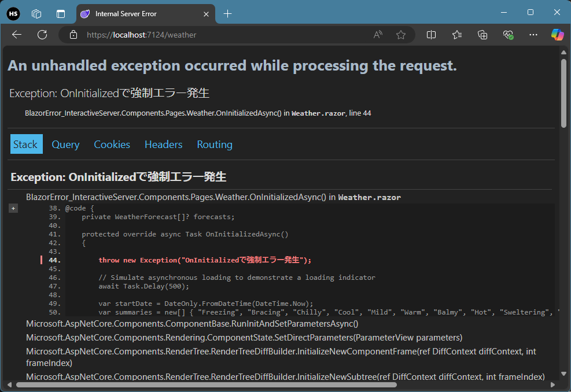This screenshot has height=392, width=571.
Task: Open Settings and more ellipsis menu
Action: tap(533, 35)
